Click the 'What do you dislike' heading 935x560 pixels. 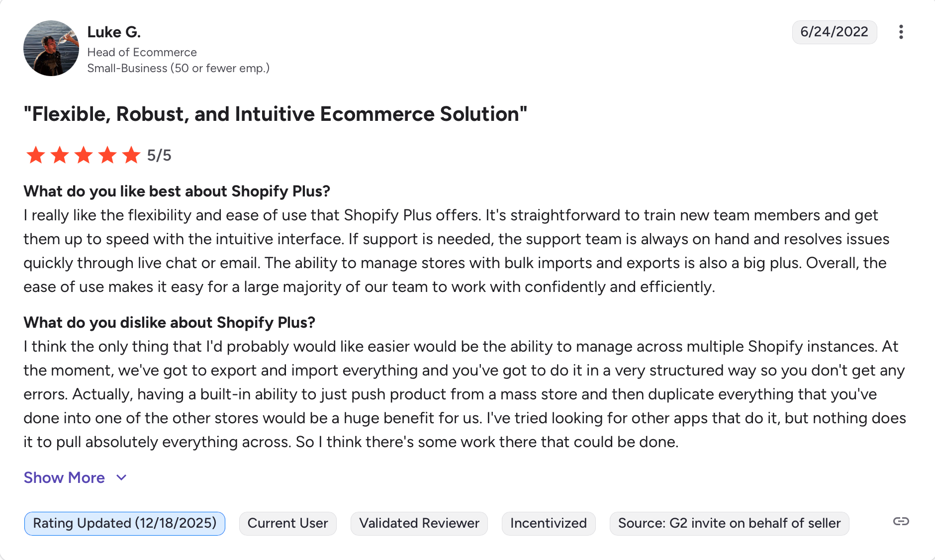click(169, 322)
